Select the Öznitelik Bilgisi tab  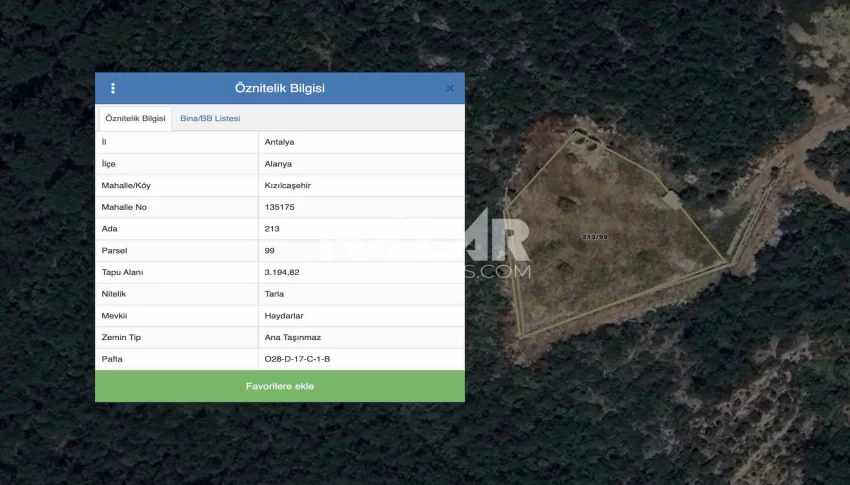[135, 119]
